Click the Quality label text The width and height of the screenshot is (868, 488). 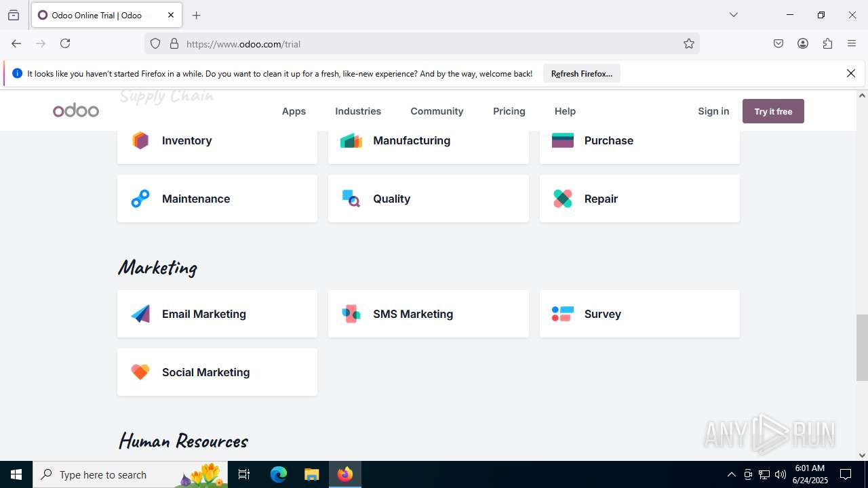(x=392, y=199)
